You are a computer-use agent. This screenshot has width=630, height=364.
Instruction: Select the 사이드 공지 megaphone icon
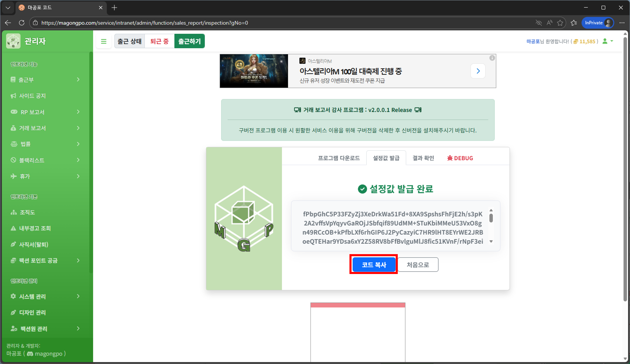[14, 96]
